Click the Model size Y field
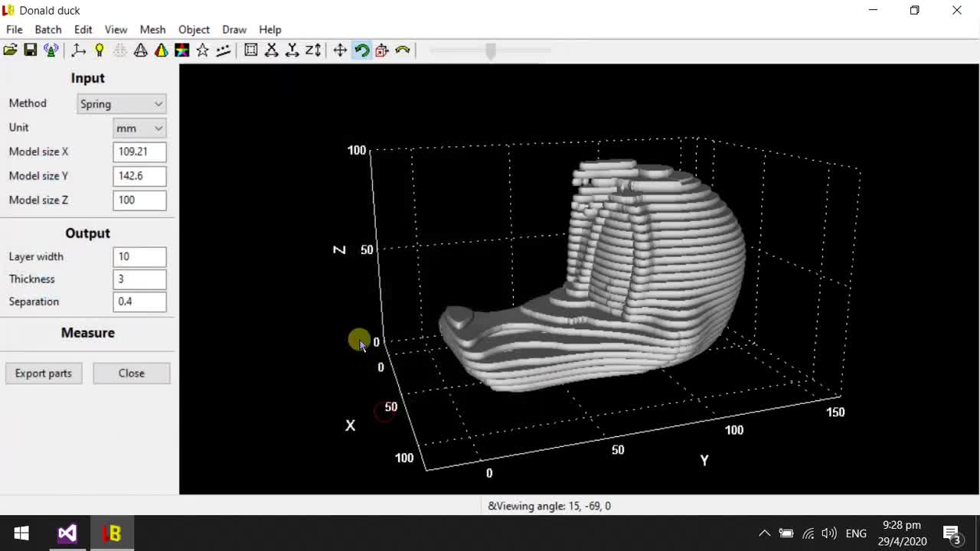 point(139,176)
